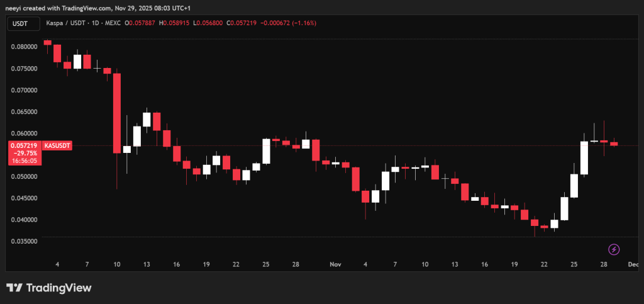Click the low price value 0.056800
Image resolution: width=644 pixels, height=304 pixels.
click(210, 23)
